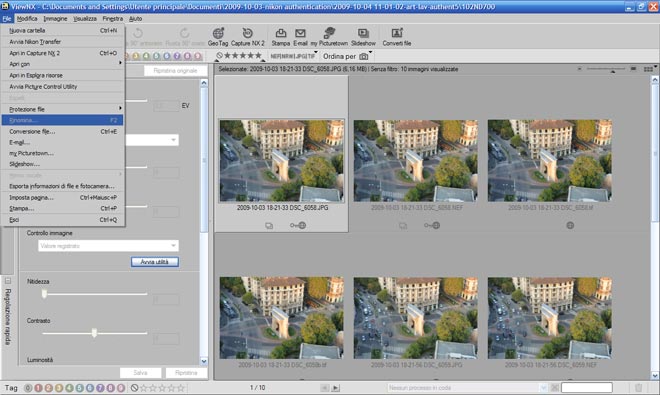
Task: Start the Slideshow from toolbar
Action: pyautogui.click(x=363, y=37)
